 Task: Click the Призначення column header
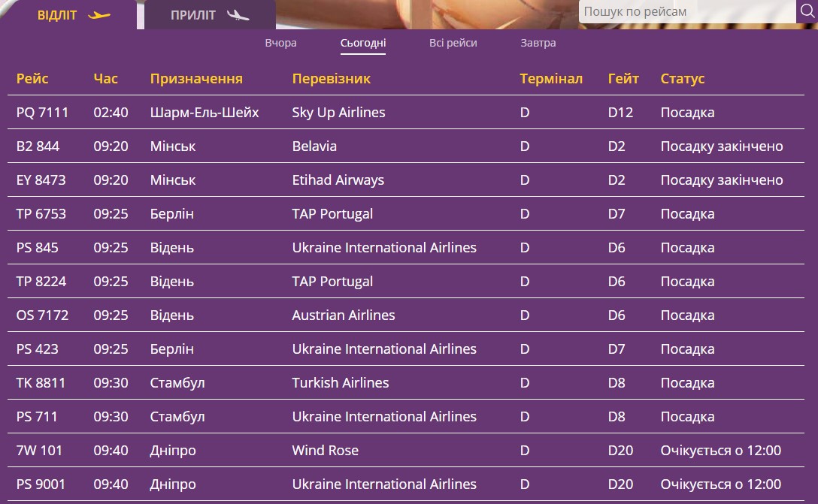coord(196,79)
